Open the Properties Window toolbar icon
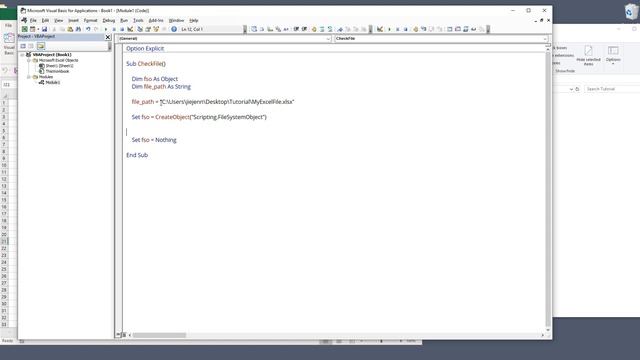This screenshot has height=360, width=640. tap(148, 29)
